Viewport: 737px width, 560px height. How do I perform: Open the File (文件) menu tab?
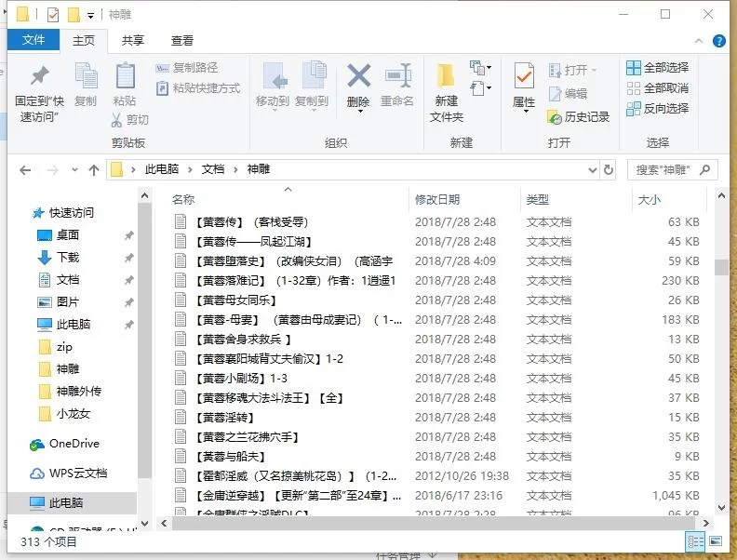tap(33, 40)
